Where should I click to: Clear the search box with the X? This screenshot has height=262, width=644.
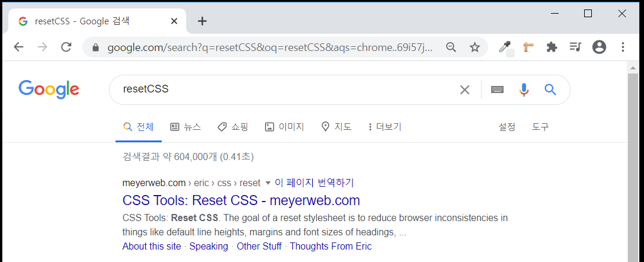click(464, 90)
